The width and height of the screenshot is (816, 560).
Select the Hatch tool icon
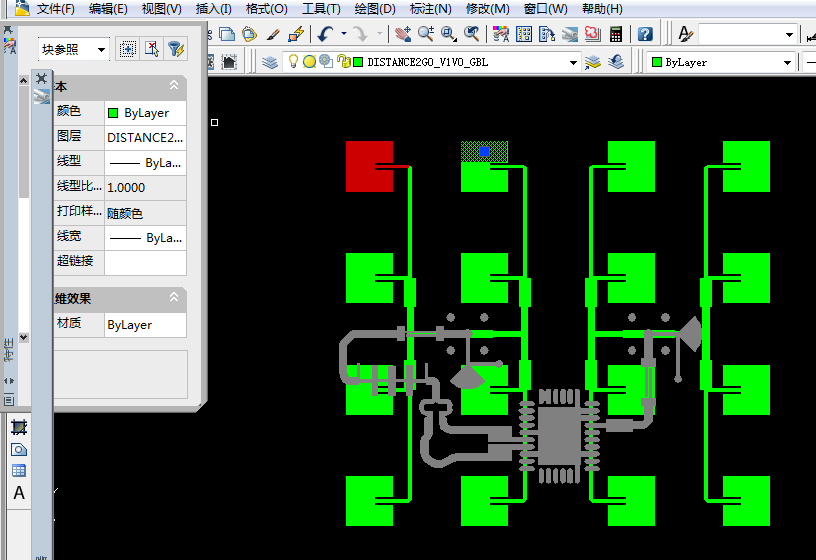click(19, 427)
